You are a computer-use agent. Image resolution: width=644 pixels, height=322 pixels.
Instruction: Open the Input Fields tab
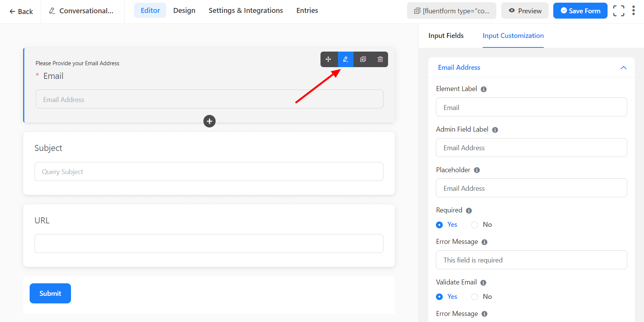(x=446, y=36)
